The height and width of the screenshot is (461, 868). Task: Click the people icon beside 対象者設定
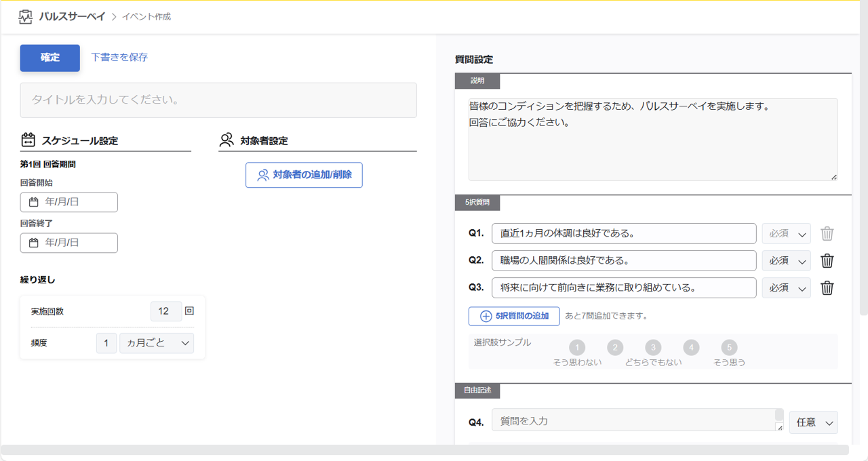coord(226,140)
